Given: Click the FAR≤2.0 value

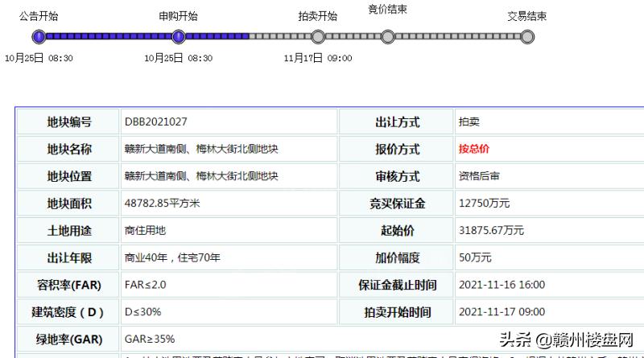Looking at the screenshot, I should click(x=146, y=285).
